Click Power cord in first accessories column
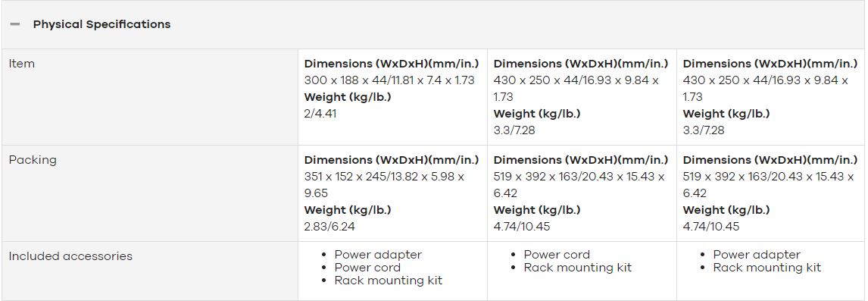 [367, 267]
